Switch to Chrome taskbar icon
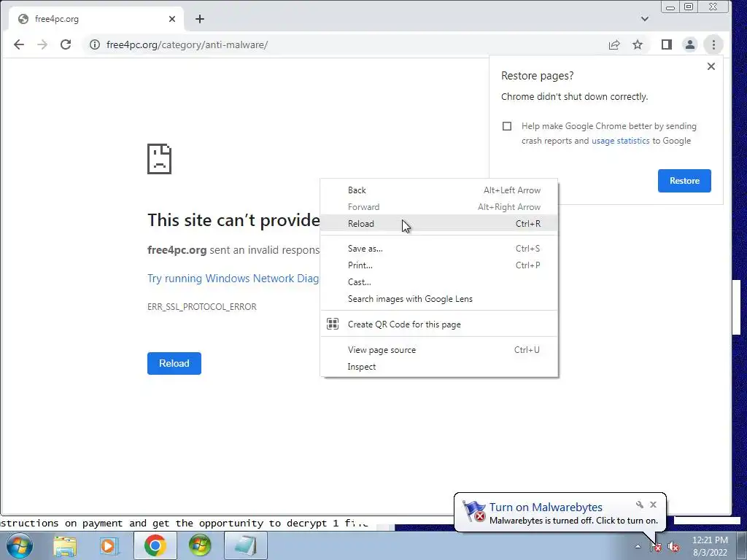This screenshot has width=747, height=560. (155, 545)
